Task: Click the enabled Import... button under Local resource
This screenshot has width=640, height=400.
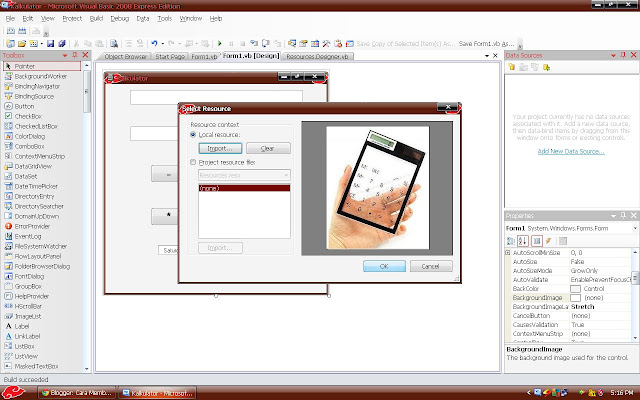Action: pyautogui.click(x=220, y=148)
